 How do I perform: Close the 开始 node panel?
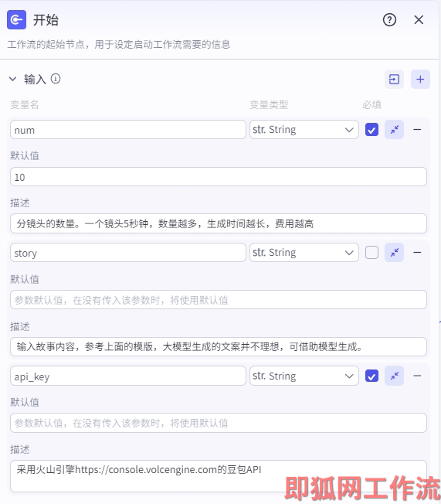419,20
